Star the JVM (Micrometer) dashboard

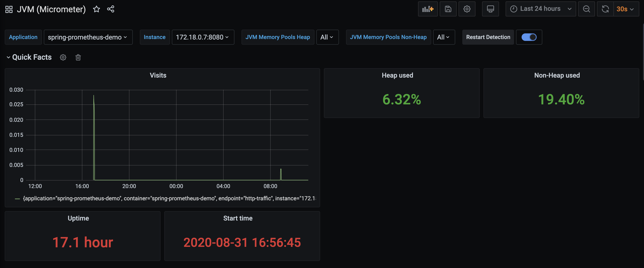point(96,9)
